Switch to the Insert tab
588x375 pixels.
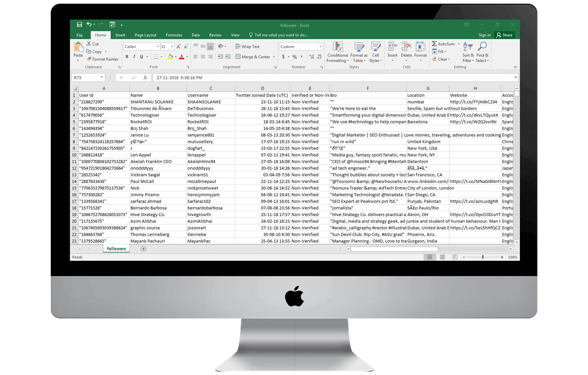pyautogui.click(x=120, y=35)
